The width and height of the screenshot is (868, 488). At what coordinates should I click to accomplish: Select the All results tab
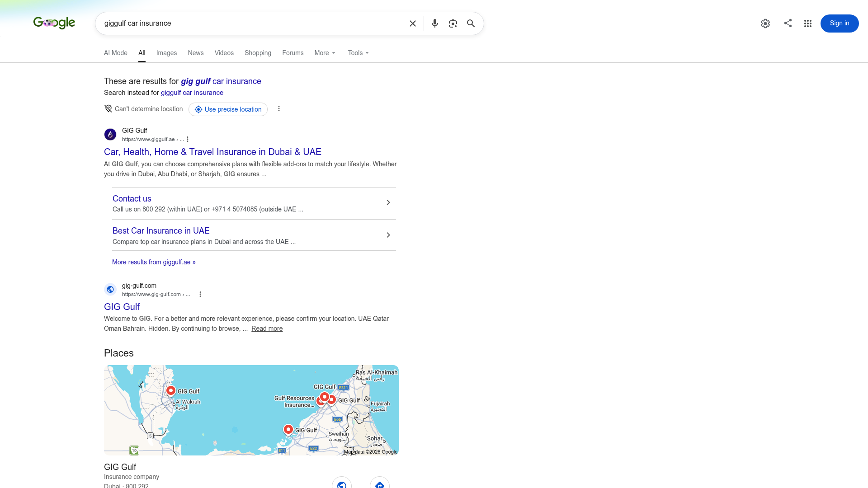pos(142,53)
